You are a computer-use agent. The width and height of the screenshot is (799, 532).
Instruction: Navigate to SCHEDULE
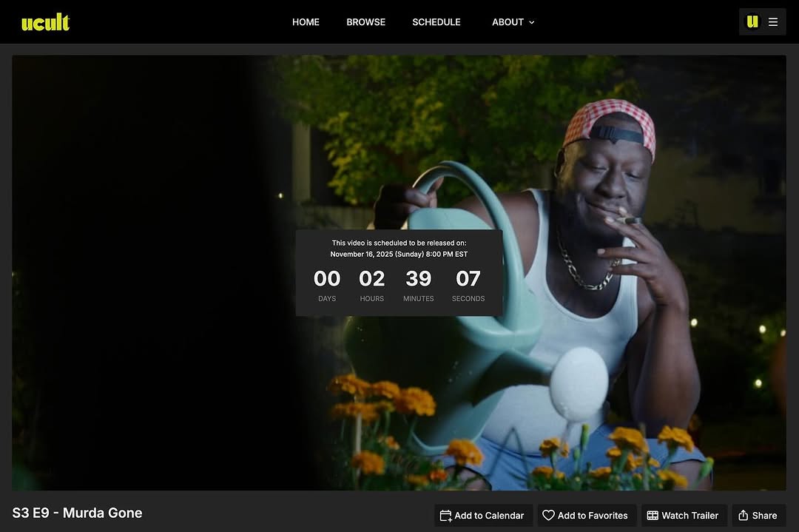click(x=436, y=22)
